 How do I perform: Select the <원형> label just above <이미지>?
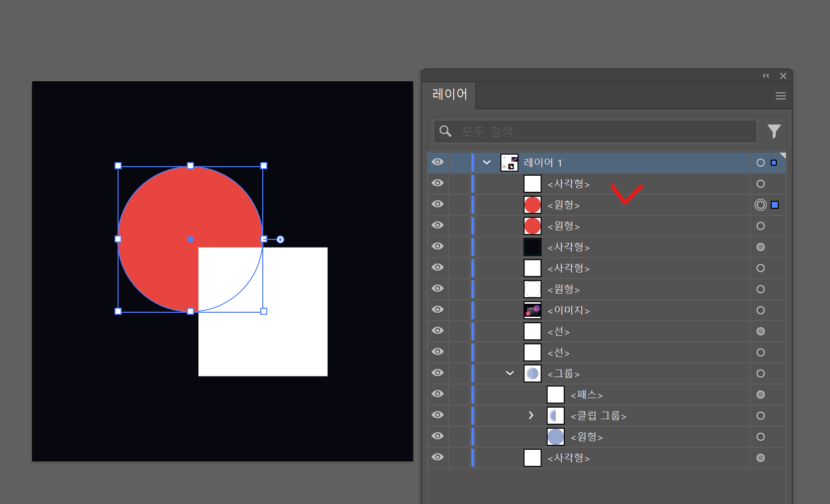click(564, 289)
